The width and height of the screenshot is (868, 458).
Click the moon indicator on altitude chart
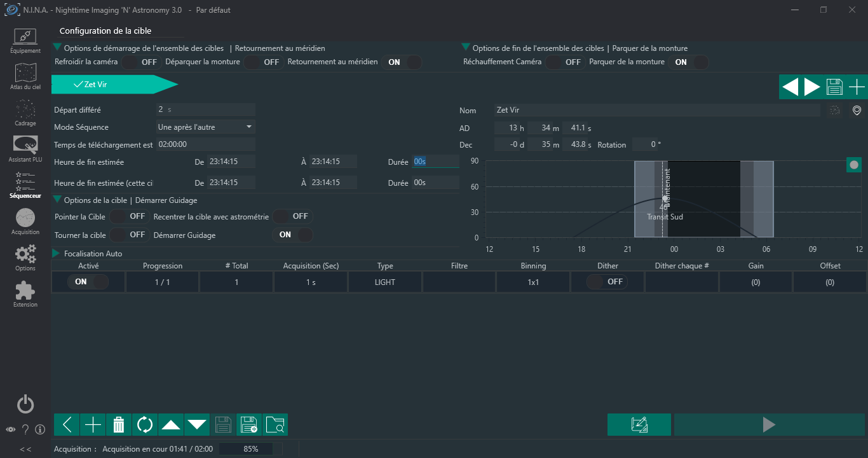click(854, 165)
